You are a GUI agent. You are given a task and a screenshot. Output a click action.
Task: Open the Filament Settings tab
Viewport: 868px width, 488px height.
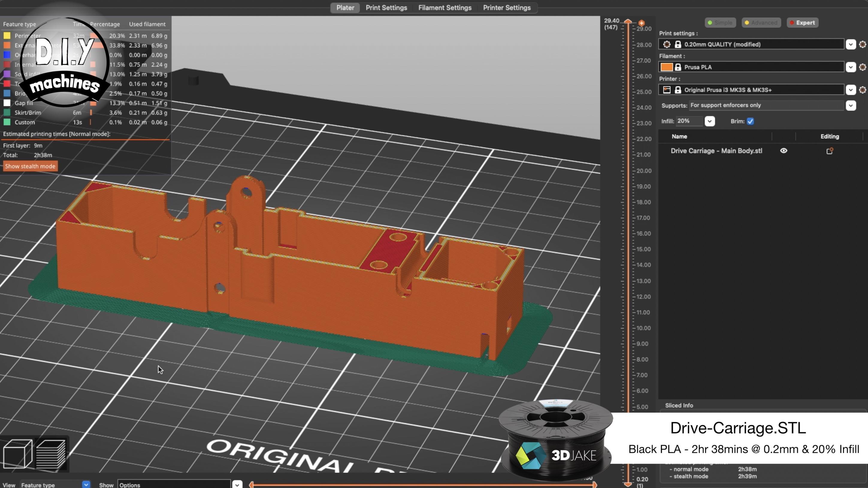[x=445, y=8]
